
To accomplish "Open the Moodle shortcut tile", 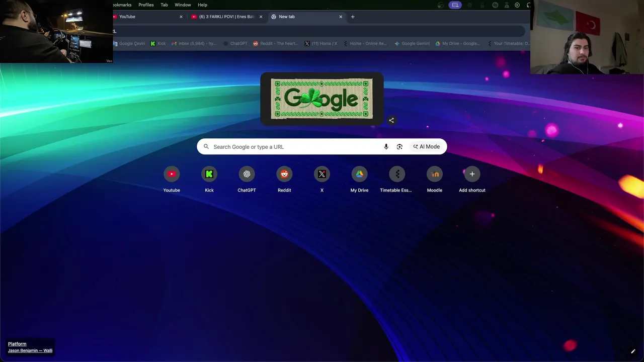I will tap(435, 180).
